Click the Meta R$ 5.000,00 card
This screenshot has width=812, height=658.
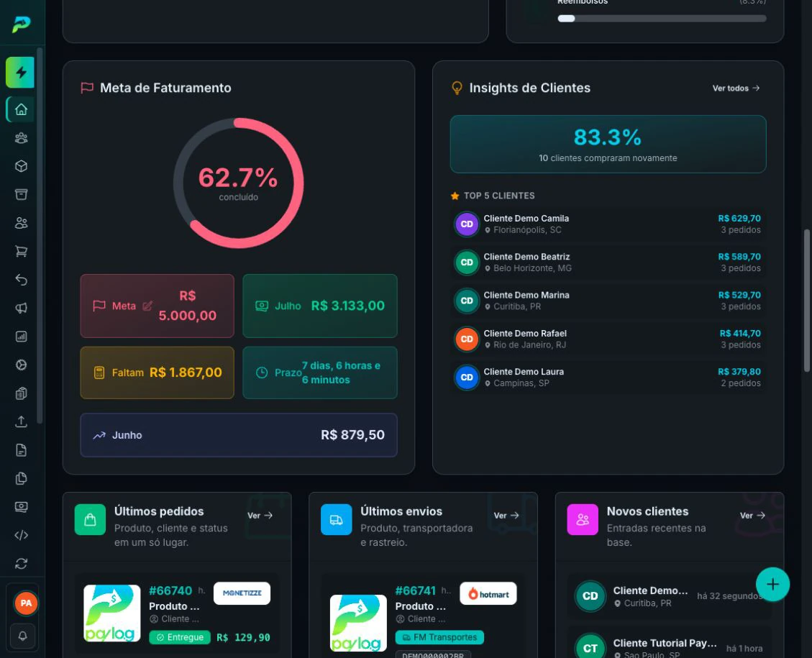pyautogui.click(x=157, y=306)
